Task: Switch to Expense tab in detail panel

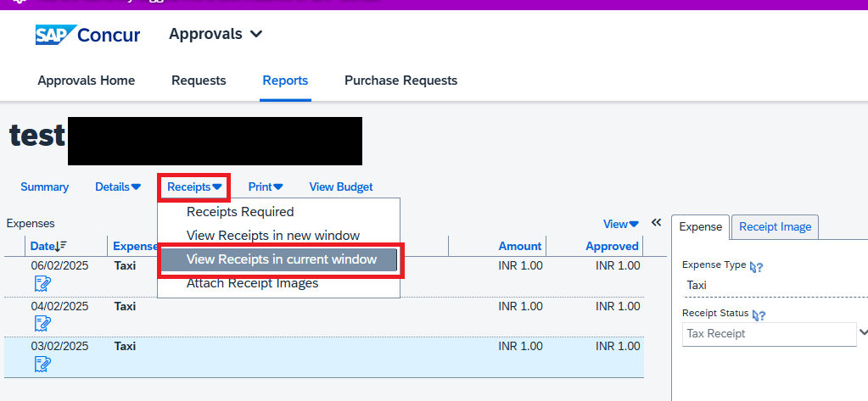Action: pos(700,226)
